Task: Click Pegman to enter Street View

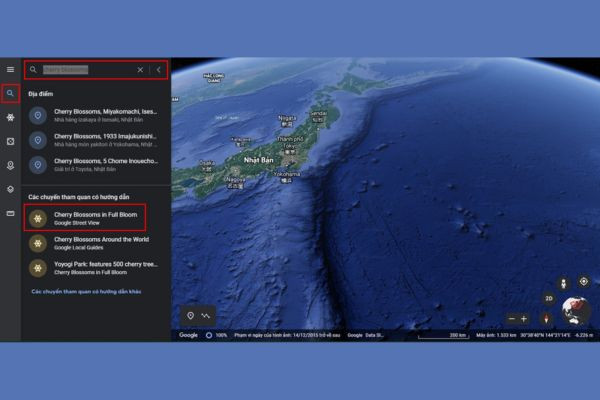Action: coord(564,284)
